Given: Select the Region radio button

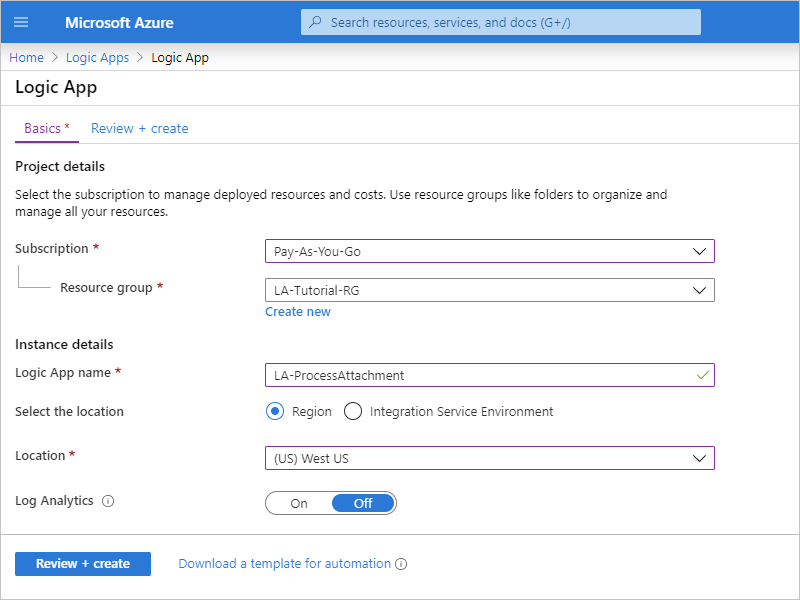Looking at the screenshot, I should coord(275,411).
